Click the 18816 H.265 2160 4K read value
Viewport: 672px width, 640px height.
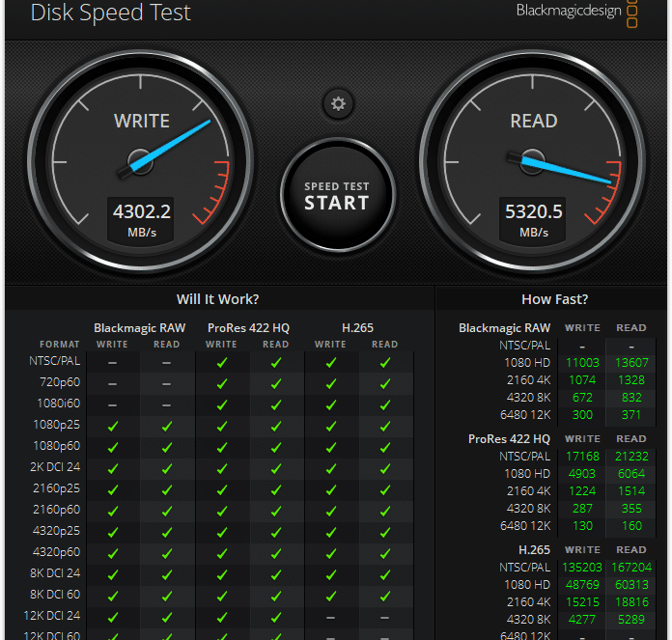pos(631,602)
